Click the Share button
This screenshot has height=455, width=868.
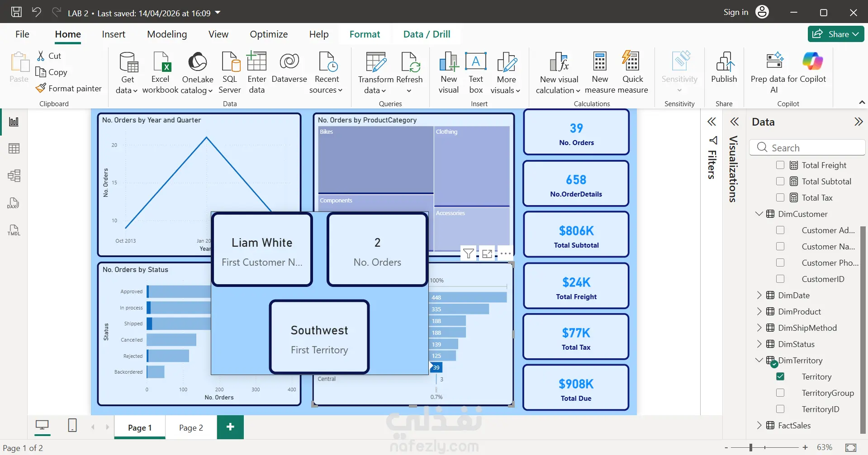pos(836,34)
